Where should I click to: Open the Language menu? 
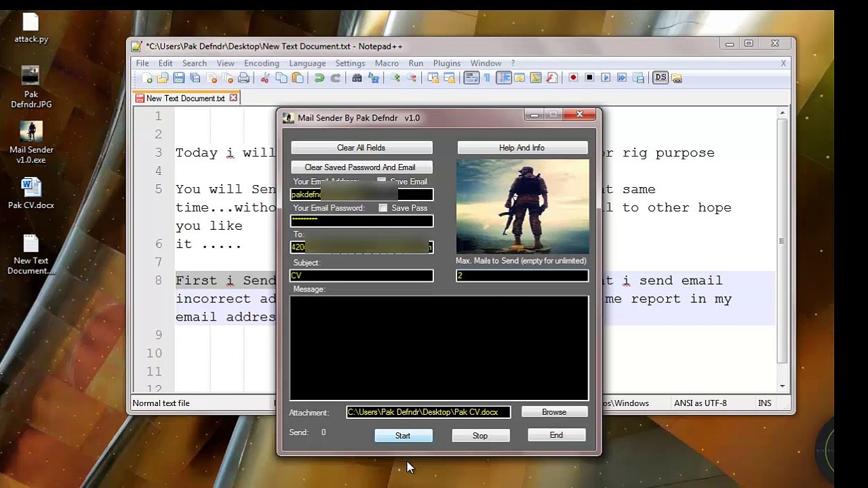click(307, 63)
